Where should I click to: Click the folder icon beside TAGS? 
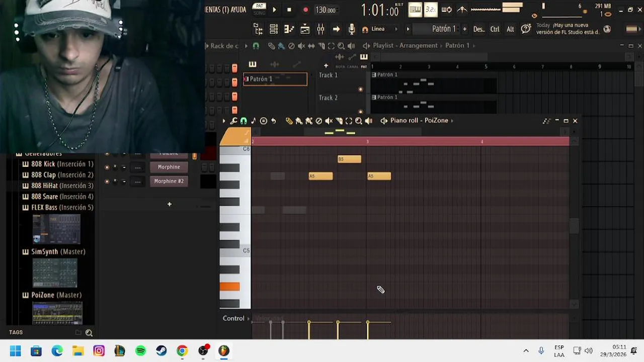[x=78, y=332]
